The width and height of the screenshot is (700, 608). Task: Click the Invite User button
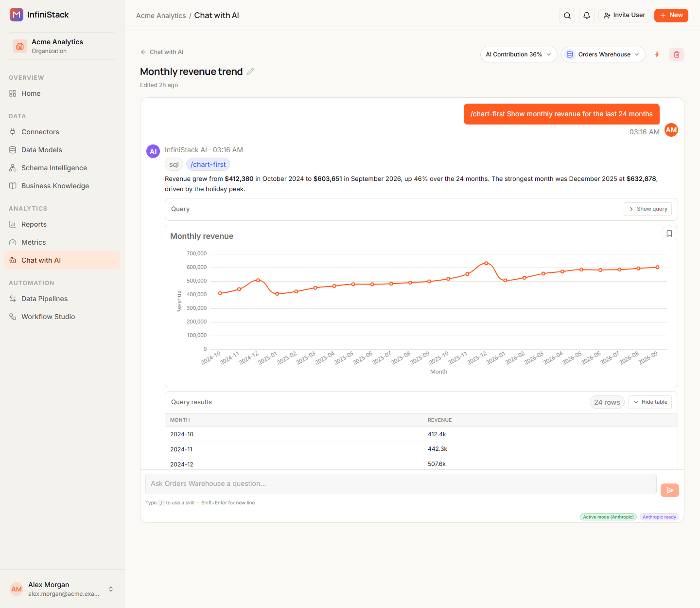click(x=624, y=16)
